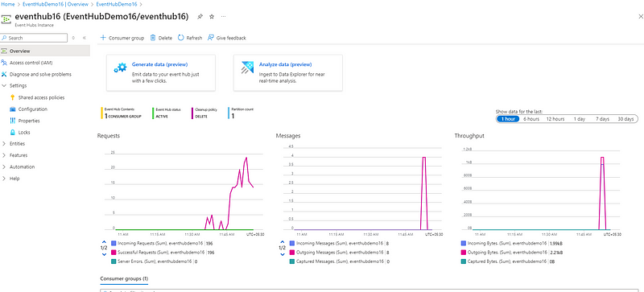Mark eventhub16 as favorite with star icon
Viewport: 644px width, 292px height.
click(212, 16)
